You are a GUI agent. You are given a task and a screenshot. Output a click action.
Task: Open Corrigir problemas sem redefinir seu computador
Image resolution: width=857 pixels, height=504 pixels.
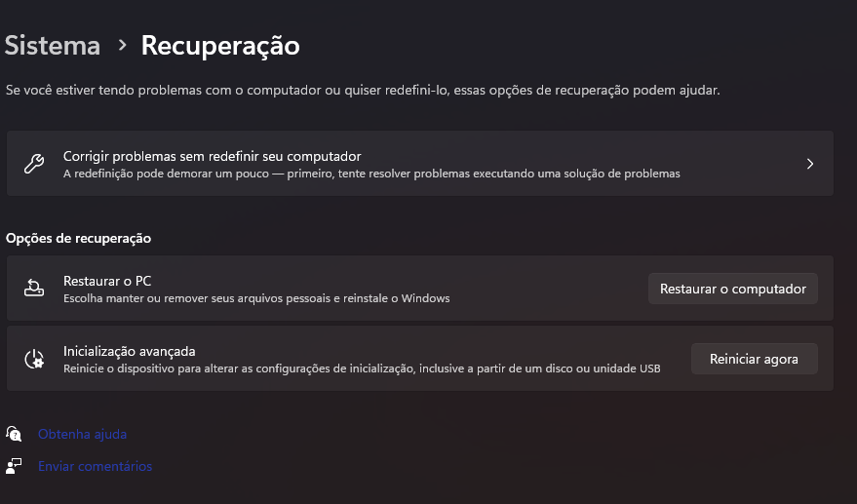coord(420,164)
